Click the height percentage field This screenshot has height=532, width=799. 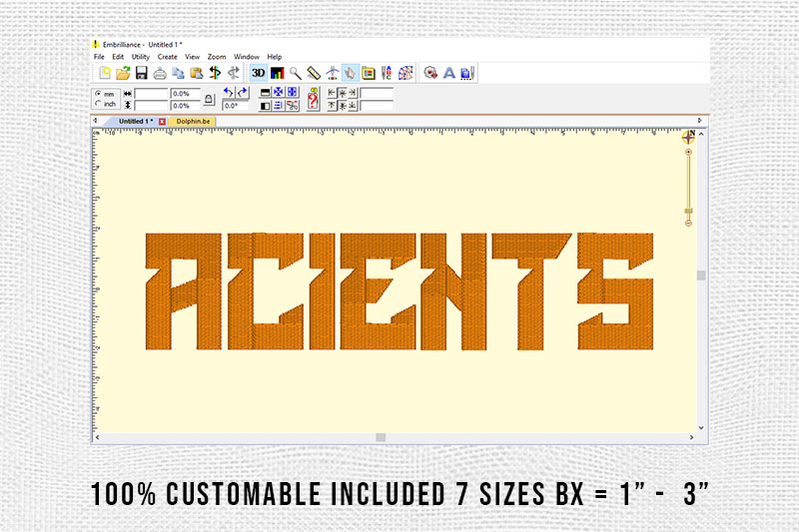coord(185,106)
